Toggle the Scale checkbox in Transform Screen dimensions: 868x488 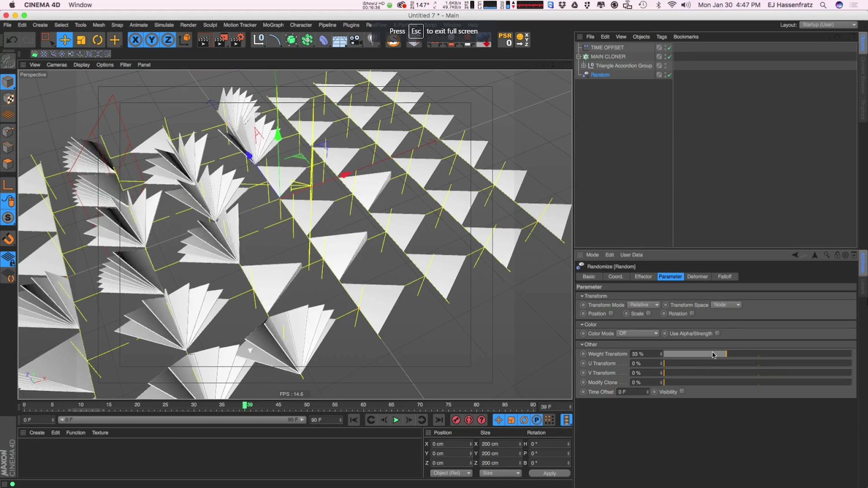click(648, 313)
